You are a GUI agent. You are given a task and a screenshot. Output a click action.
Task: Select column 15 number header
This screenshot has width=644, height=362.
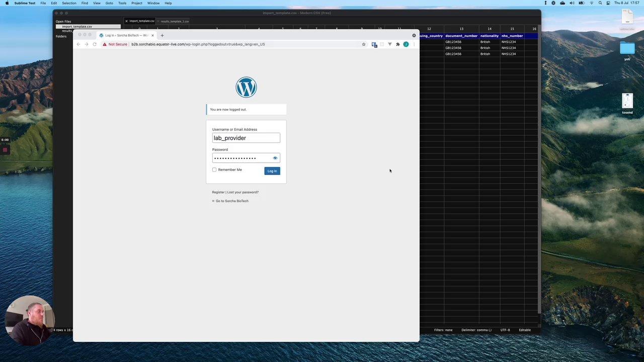pyautogui.click(x=512, y=29)
